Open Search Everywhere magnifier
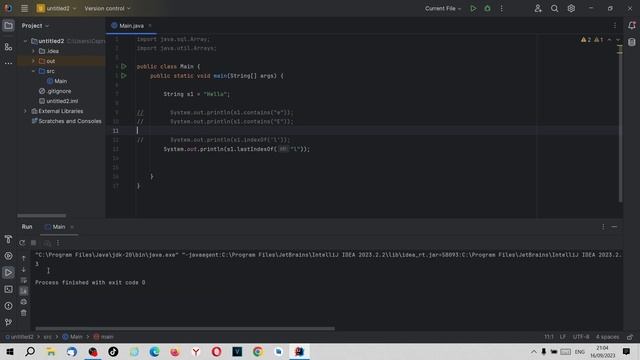640x360 pixels. click(554, 8)
